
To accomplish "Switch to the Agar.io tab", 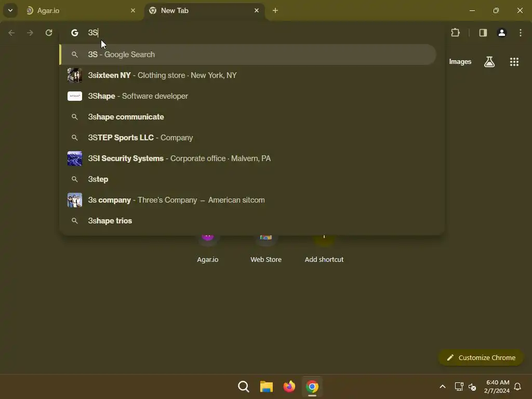I will click(81, 10).
